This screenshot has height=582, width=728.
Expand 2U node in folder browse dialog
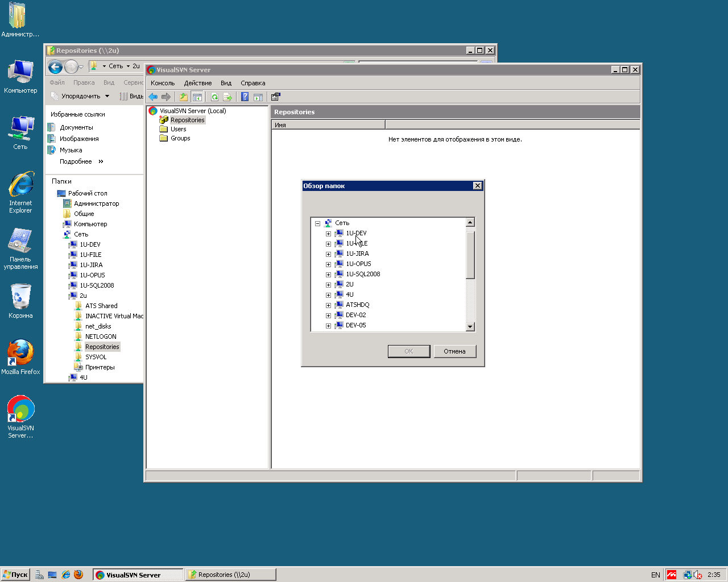[328, 285]
